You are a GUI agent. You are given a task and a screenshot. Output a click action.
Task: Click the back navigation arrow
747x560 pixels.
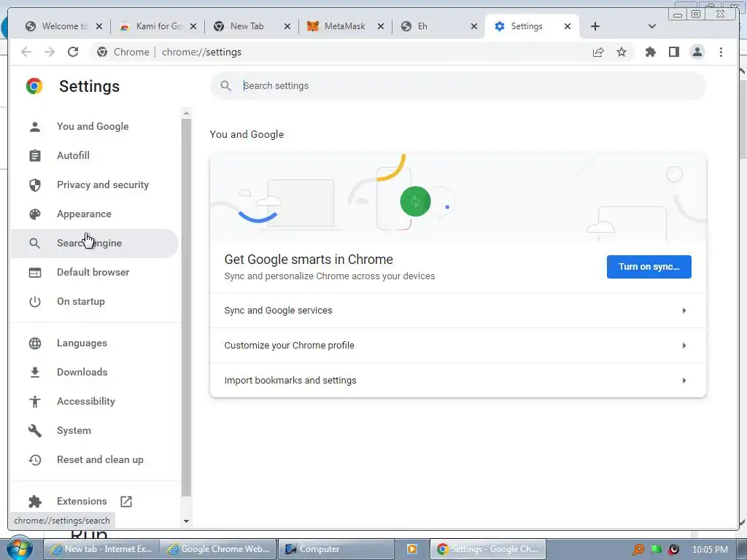pyautogui.click(x=26, y=52)
